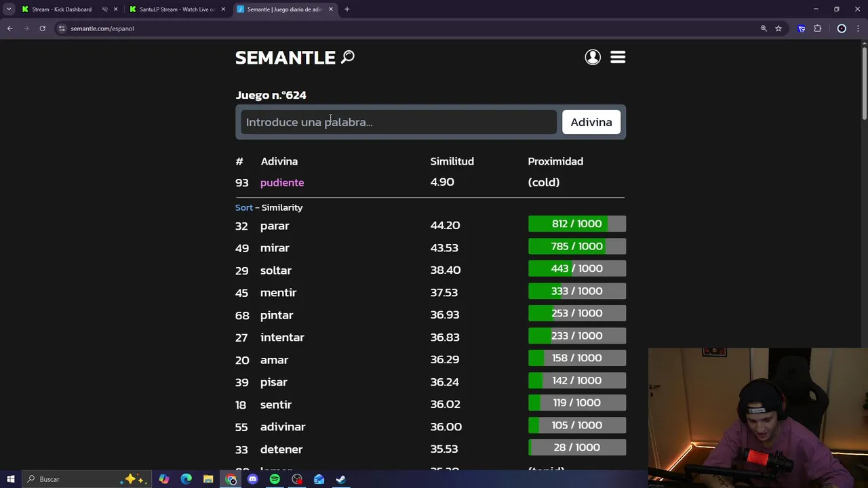Image resolution: width=868 pixels, height=488 pixels.
Task: Click the Adivina guess button
Action: coord(591,122)
